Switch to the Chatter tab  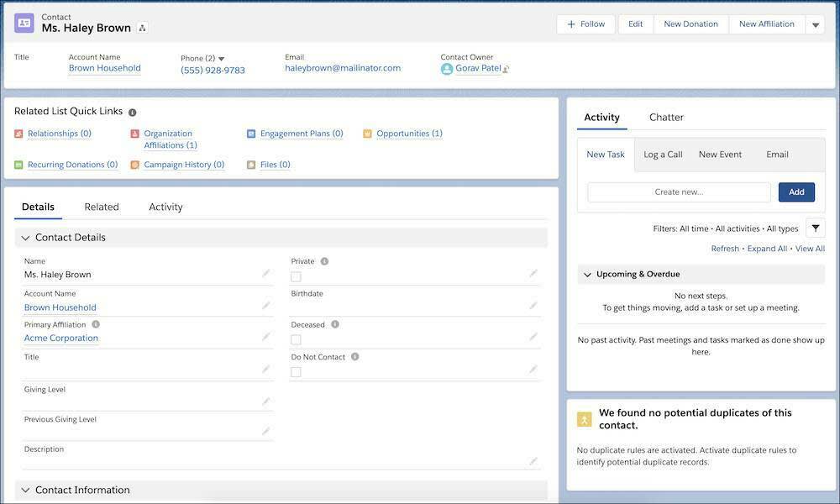point(666,118)
